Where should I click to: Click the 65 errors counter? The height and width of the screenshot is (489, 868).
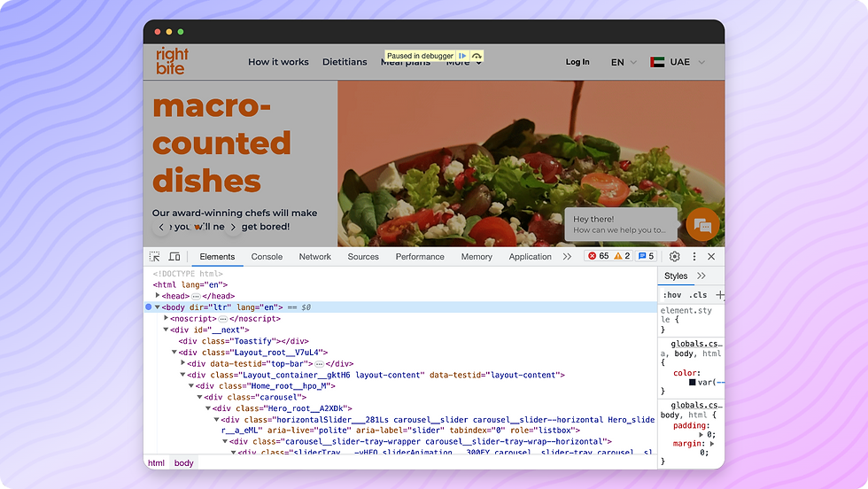click(x=598, y=256)
